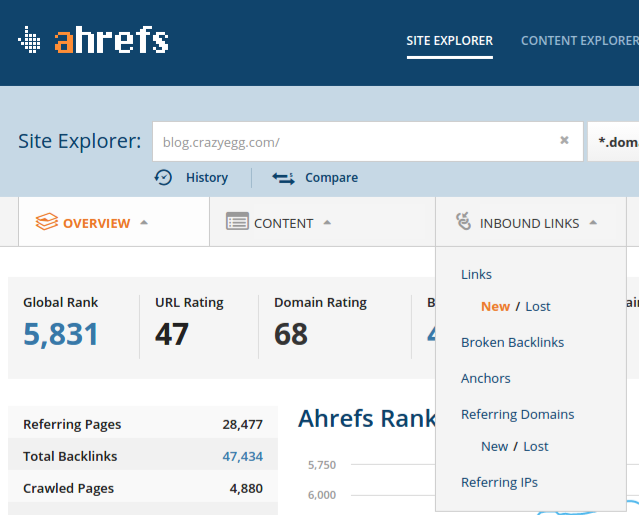Open Anchors menu item

pyautogui.click(x=485, y=379)
